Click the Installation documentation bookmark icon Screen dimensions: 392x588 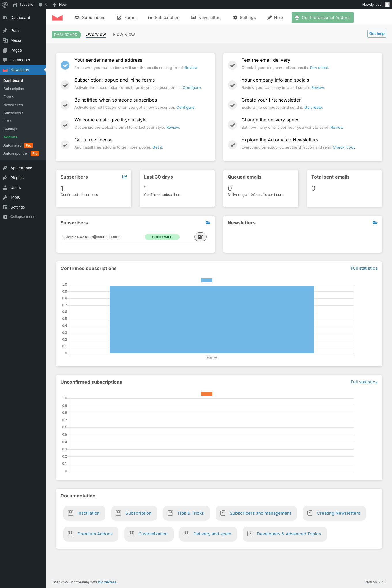pos(71,513)
